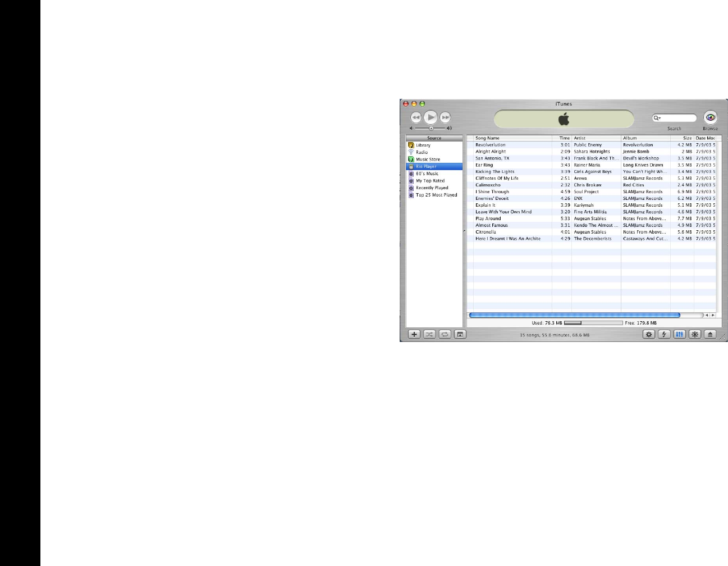
Task: Click the artist Sahara Hotnights
Action: [592, 152]
